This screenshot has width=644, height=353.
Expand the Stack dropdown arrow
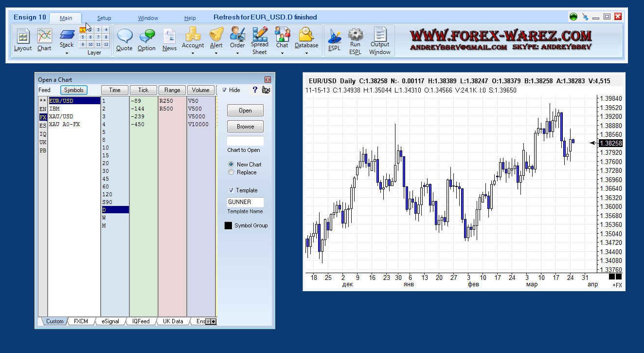[67, 53]
